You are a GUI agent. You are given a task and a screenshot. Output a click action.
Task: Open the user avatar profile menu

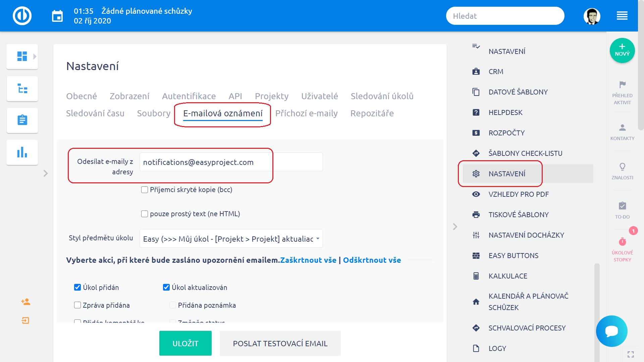592,16
